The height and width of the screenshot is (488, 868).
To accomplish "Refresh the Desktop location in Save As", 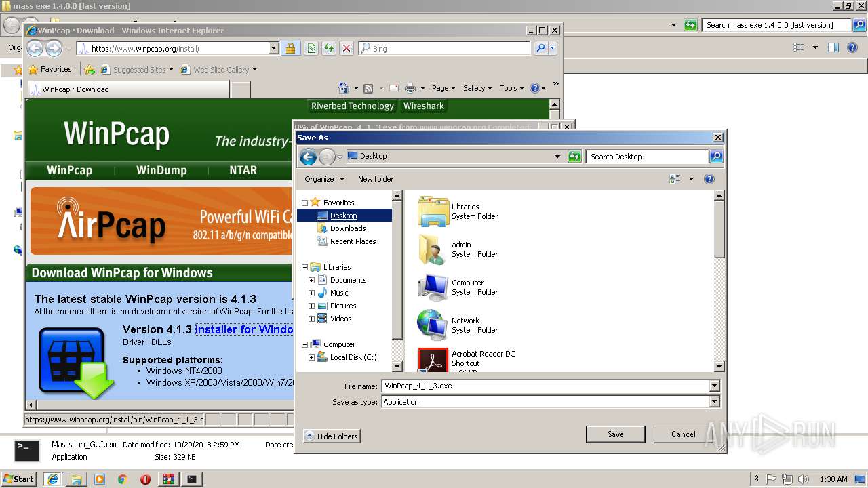I will pyautogui.click(x=574, y=157).
